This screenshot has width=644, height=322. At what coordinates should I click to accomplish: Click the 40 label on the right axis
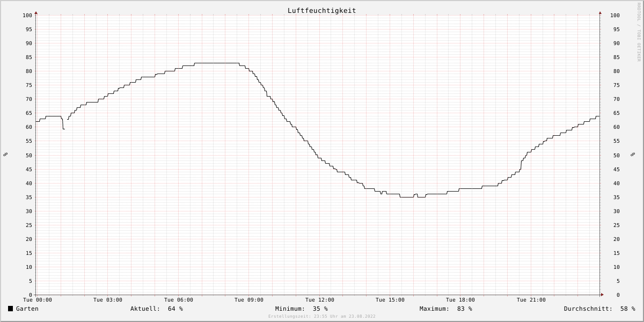tap(616, 184)
